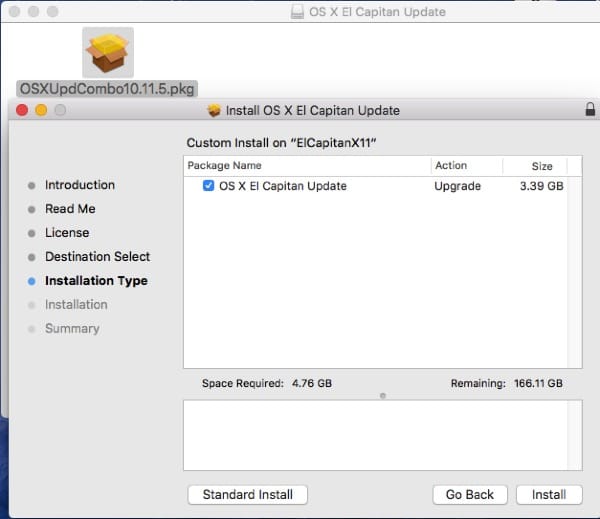Click the Package Name column header
Screen dimensions: 600x519
(225, 166)
